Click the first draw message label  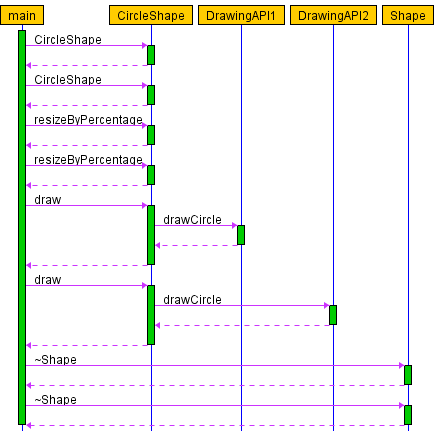click(48, 200)
